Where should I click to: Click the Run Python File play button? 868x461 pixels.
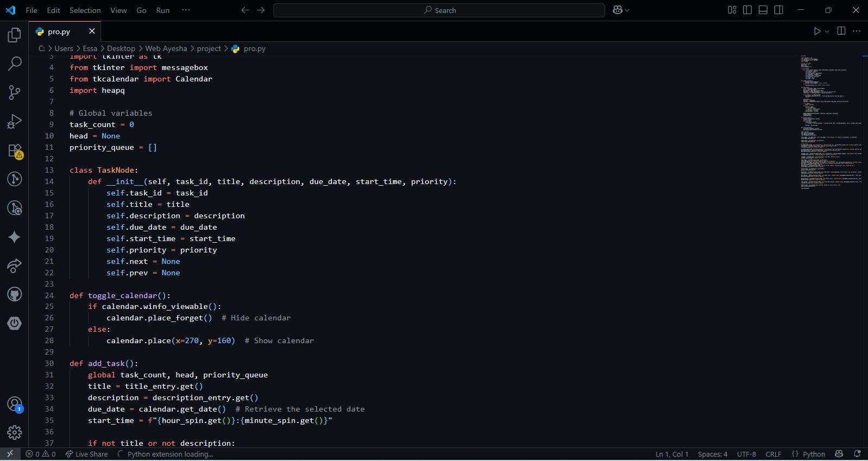817,31
